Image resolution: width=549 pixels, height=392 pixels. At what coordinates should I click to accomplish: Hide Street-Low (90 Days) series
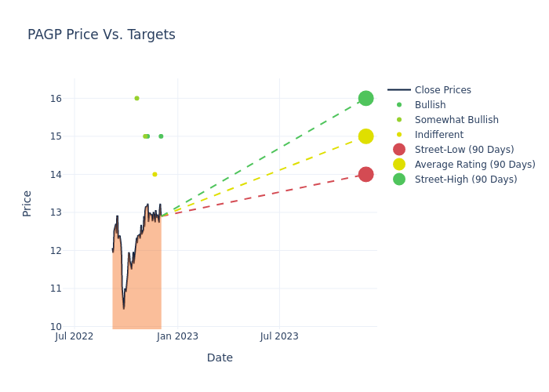tap(464, 150)
